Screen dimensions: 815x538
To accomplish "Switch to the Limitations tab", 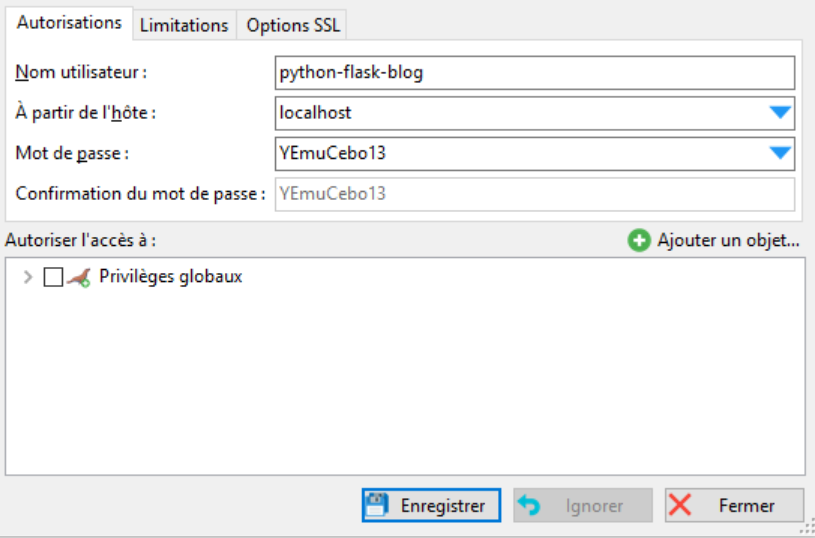I will [x=184, y=25].
